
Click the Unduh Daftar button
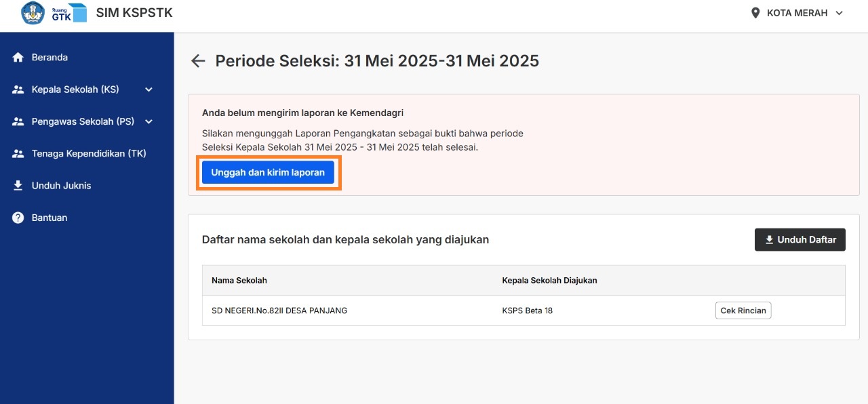(x=800, y=239)
